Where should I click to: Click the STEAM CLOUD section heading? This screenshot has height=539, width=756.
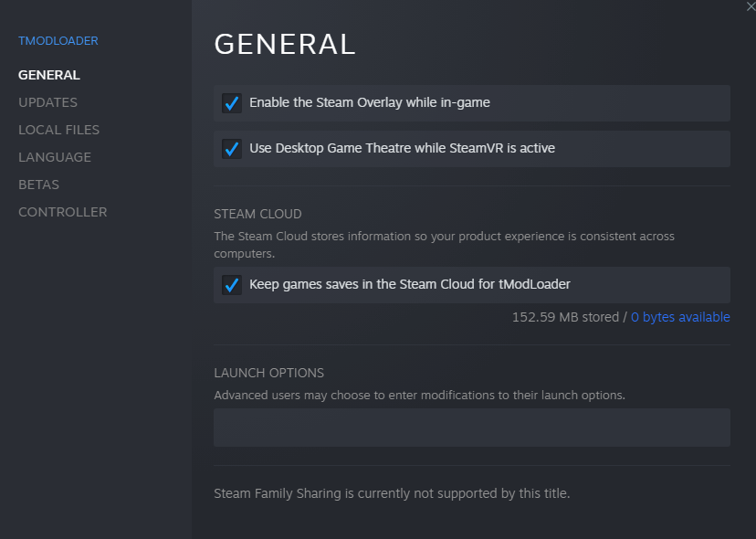pyautogui.click(x=257, y=214)
